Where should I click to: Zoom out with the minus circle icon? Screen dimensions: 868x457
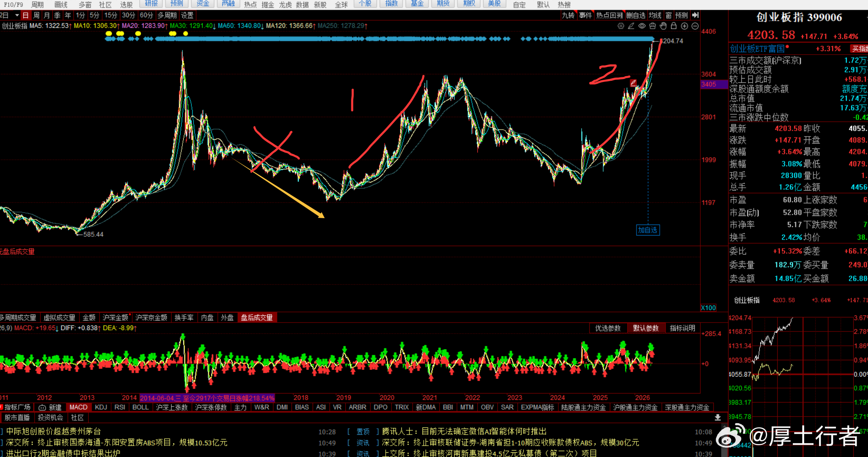pyautogui.click(x=695, y=26)
